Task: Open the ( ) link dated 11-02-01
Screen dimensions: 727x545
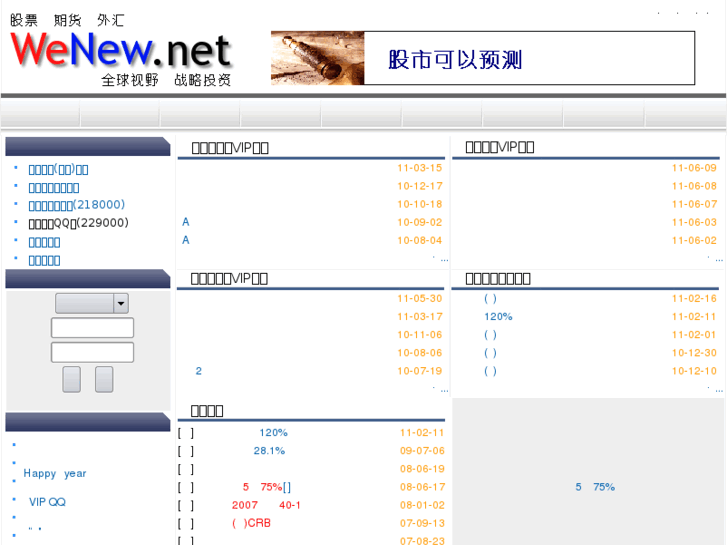Action: pos(490,335)
